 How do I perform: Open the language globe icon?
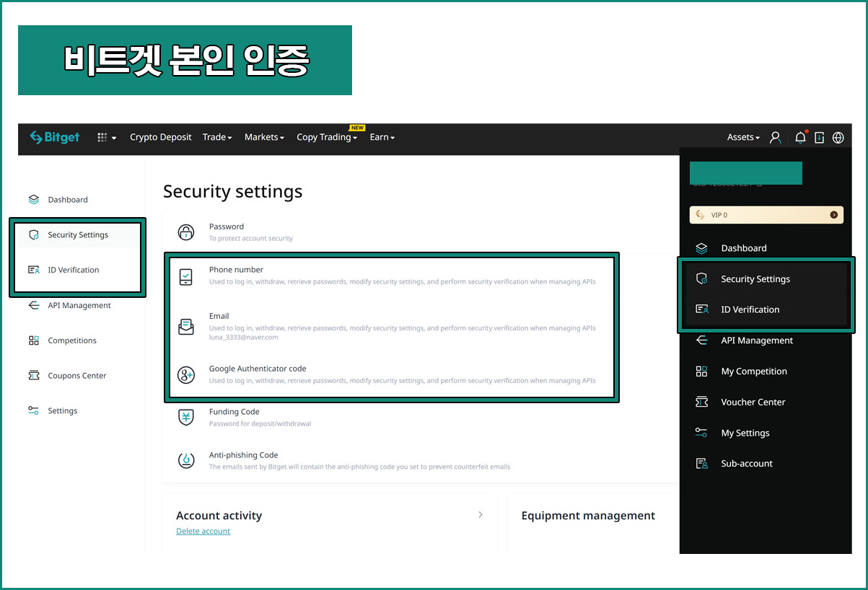(x=838, y=137)
